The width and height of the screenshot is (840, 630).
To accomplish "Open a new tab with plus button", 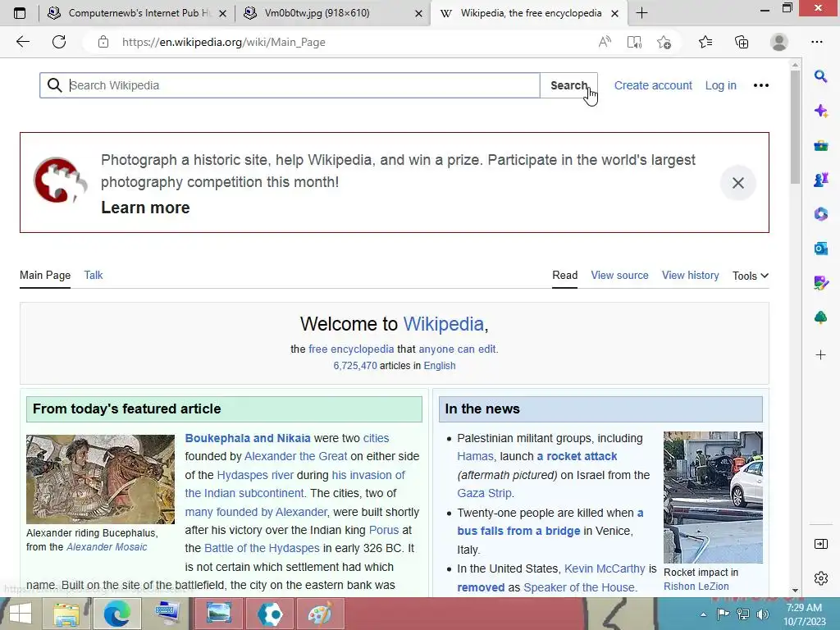I will 641,13.
